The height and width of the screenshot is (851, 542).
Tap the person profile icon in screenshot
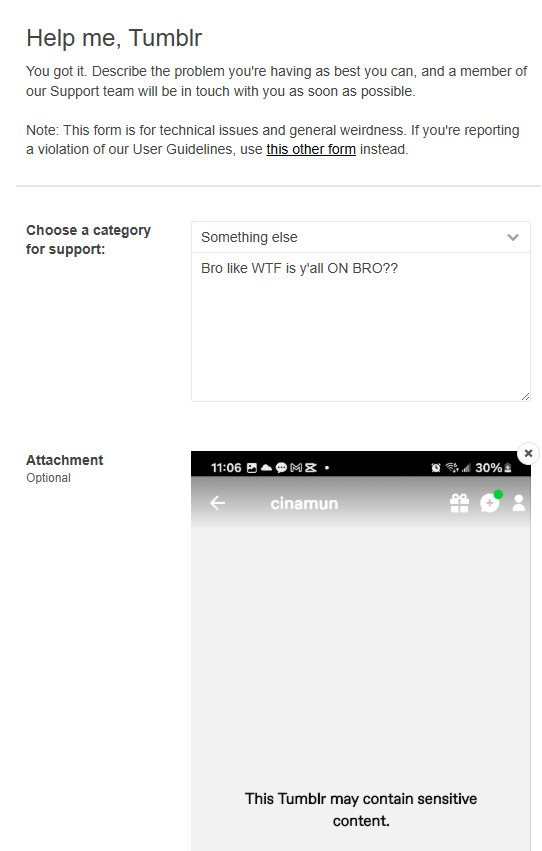pyautogui.click(x=519, y=503)
